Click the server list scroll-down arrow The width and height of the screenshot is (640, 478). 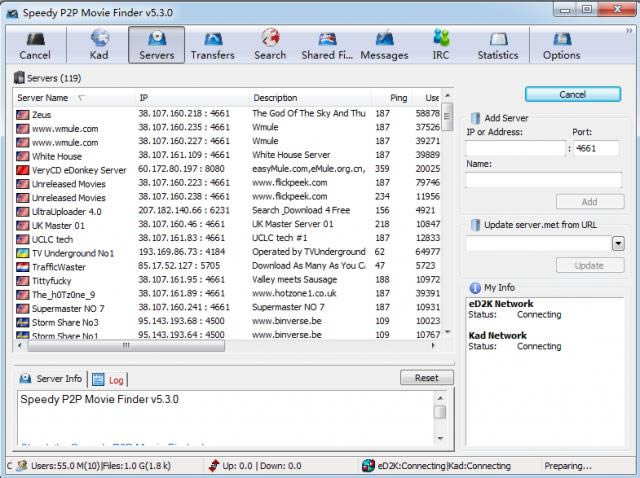448,332
